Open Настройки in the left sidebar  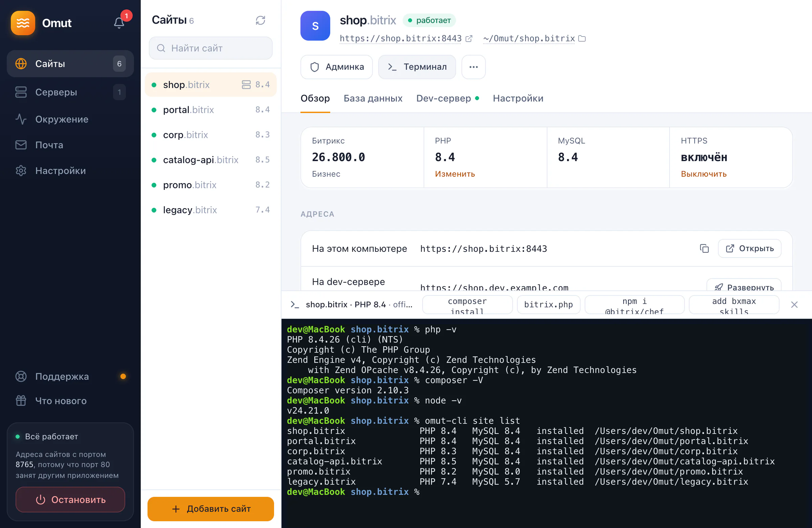click(x=70, y=171)
